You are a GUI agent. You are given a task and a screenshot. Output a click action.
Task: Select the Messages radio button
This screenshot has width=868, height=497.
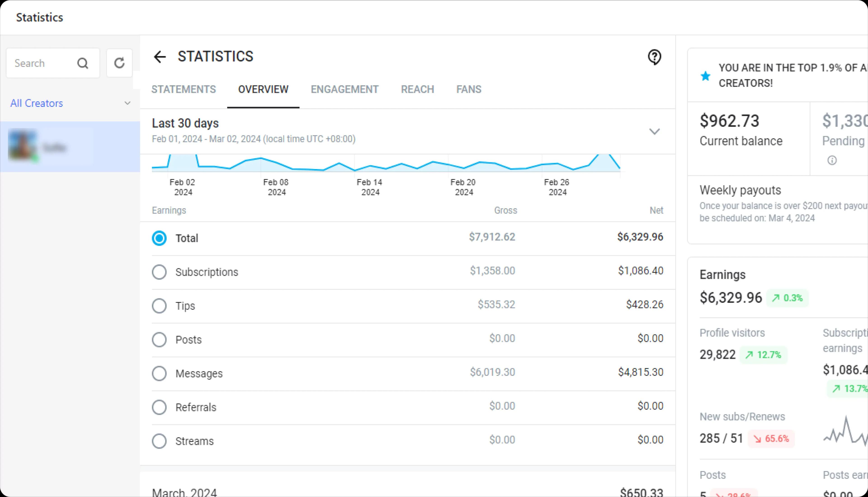[x=159, y=373]
